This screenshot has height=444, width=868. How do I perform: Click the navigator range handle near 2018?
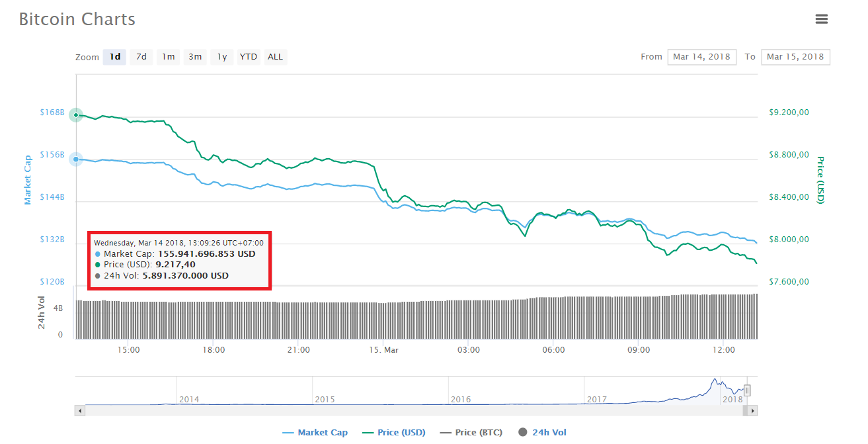pyautogui.click(x=747, y=391)
